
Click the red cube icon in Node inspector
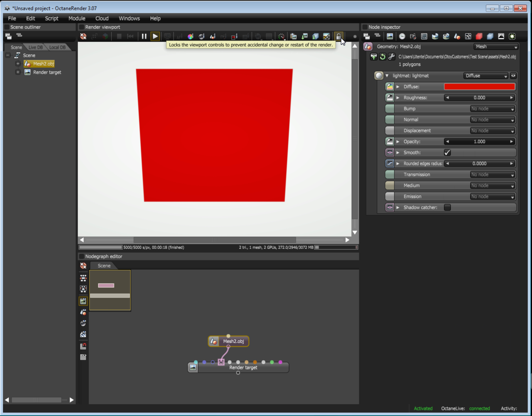click(x=479, y=37)
